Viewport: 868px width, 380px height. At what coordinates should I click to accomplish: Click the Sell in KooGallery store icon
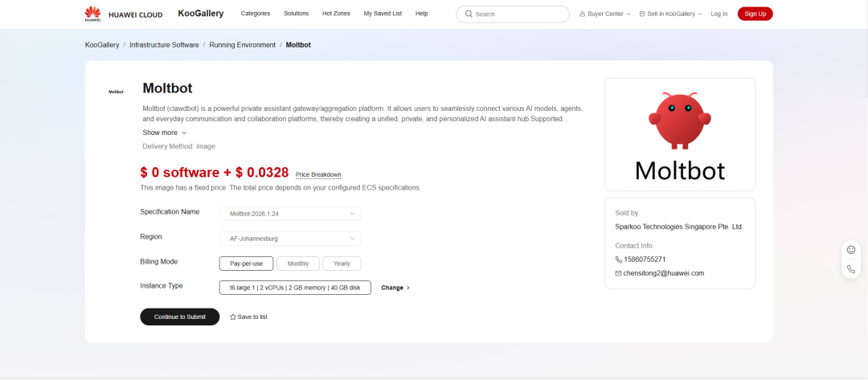click(641, 14)
